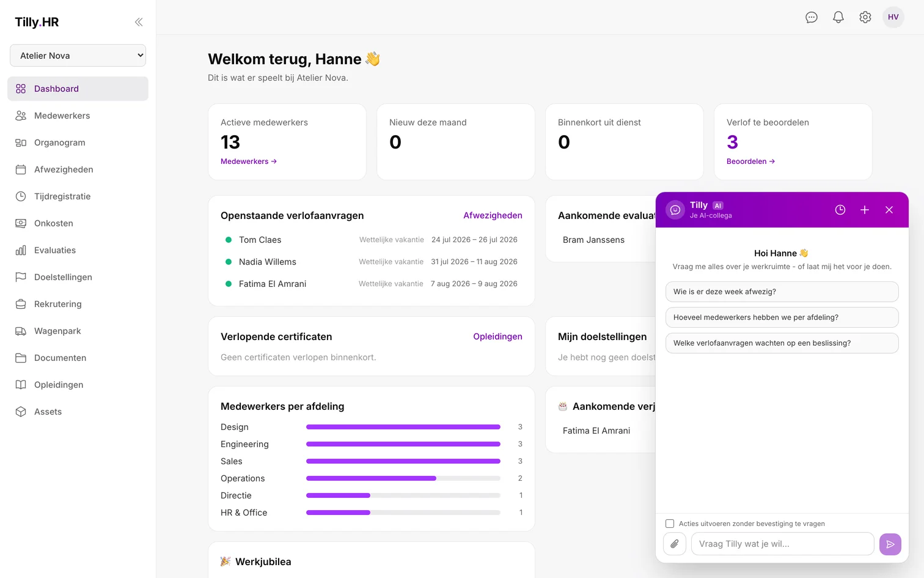Open the notifications bell
Image resolution: width=924 pixels, height=578 pixels.
point(838,17)
